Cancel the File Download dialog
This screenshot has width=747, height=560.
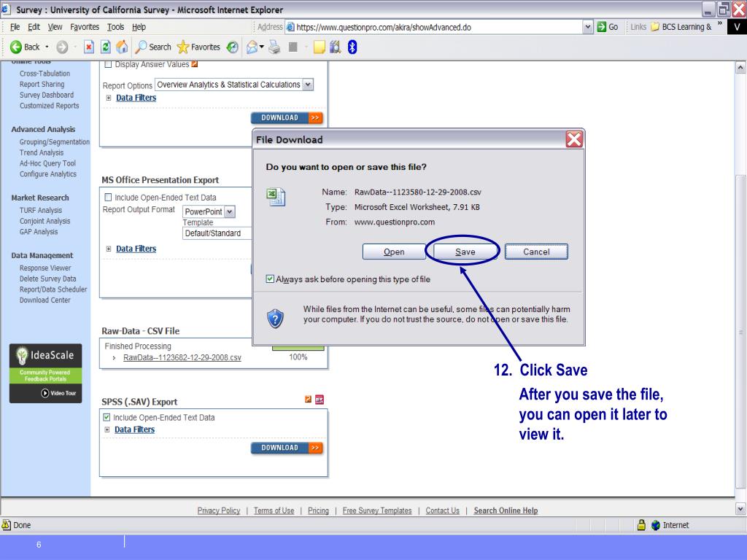coord(536,252)
